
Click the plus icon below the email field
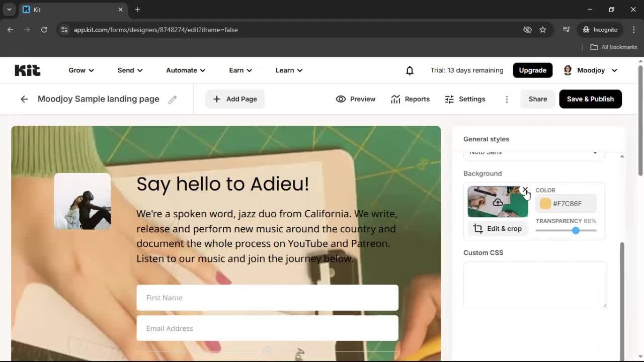click(x=267, y=350)
